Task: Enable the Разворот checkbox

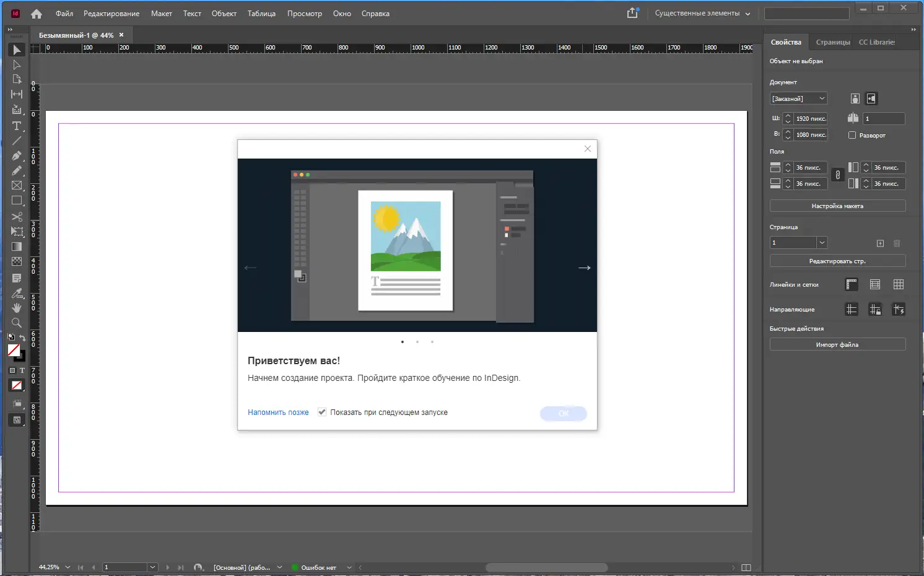Action: pos(852,135)
